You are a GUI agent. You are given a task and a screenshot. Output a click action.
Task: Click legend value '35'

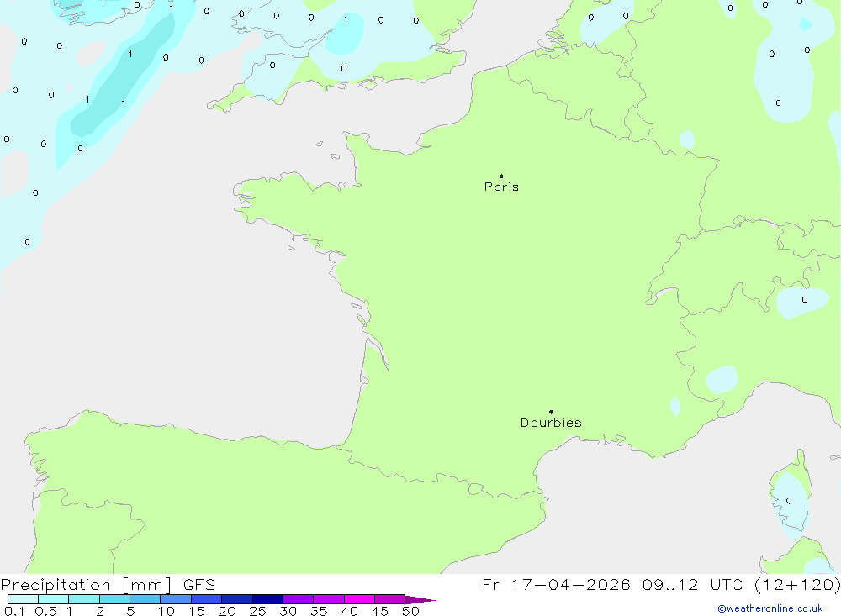pyautogui.click(x=319, y=611)
